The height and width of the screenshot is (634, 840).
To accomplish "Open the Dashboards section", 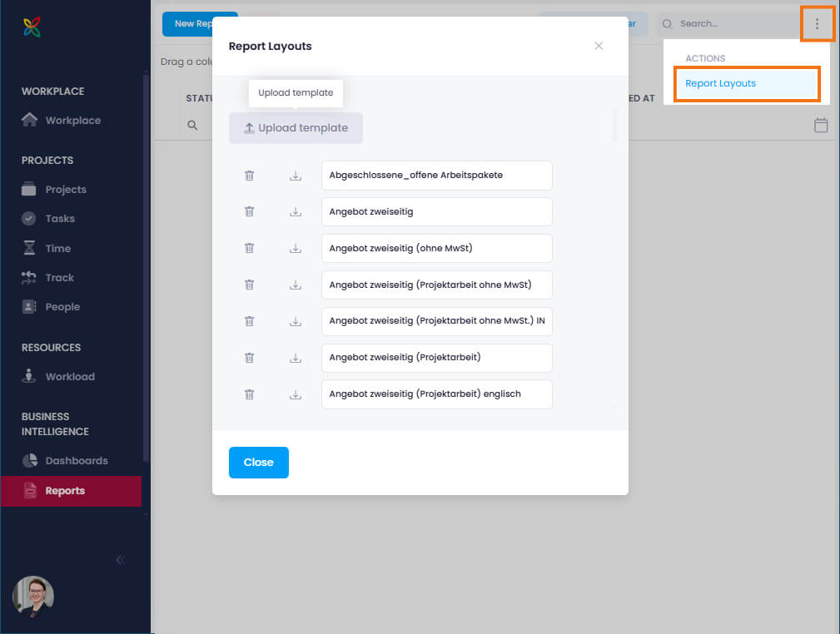I will (x=77, y=460).
